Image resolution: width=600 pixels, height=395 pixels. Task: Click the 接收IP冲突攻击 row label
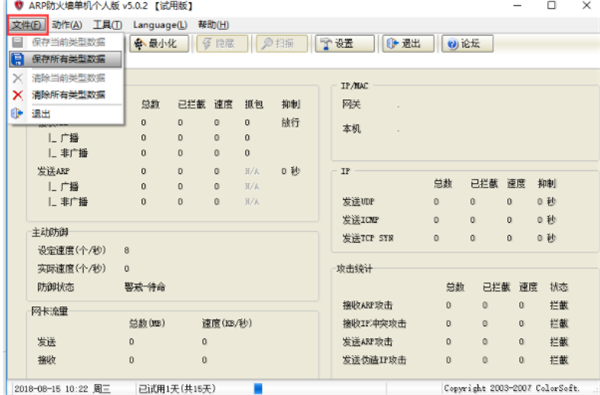click(374, 323)
